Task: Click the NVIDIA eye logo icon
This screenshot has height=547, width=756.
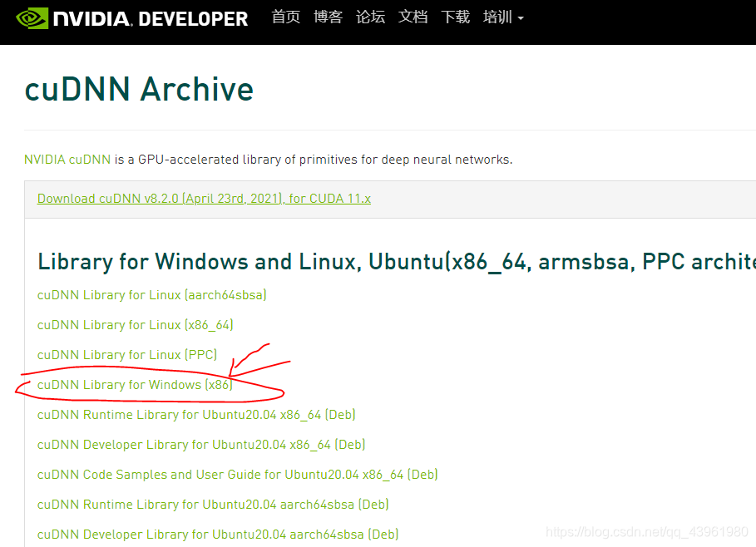Action: (x=32, y=18)
